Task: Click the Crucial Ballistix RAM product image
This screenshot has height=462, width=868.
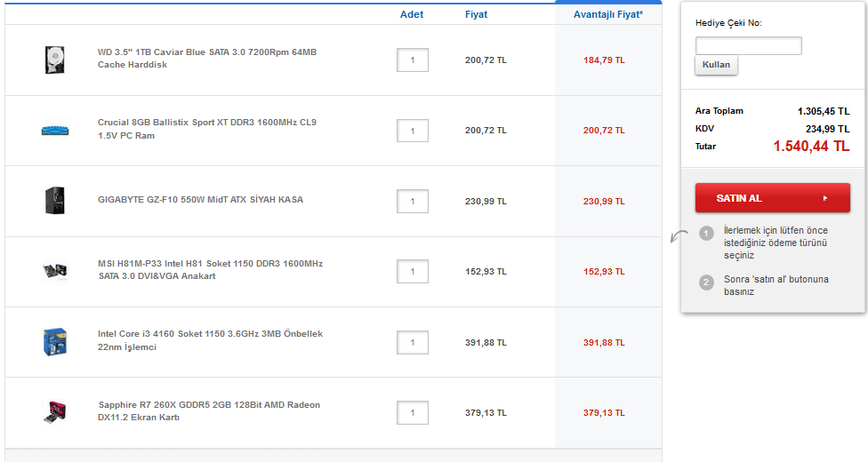Action: pos(55,131)
